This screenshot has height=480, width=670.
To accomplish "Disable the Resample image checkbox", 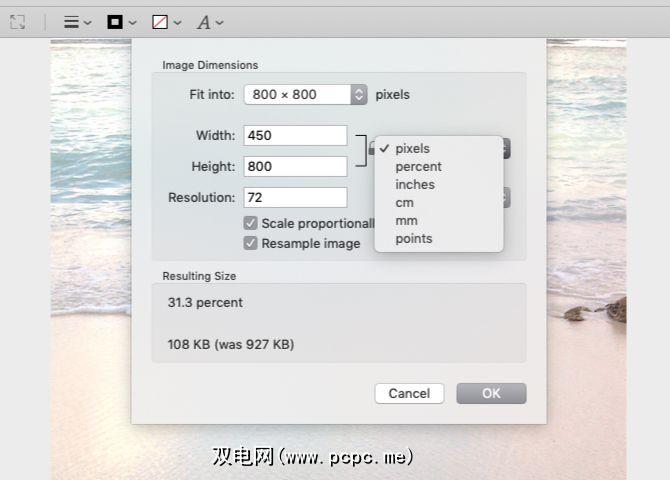I will pos(251,243).
